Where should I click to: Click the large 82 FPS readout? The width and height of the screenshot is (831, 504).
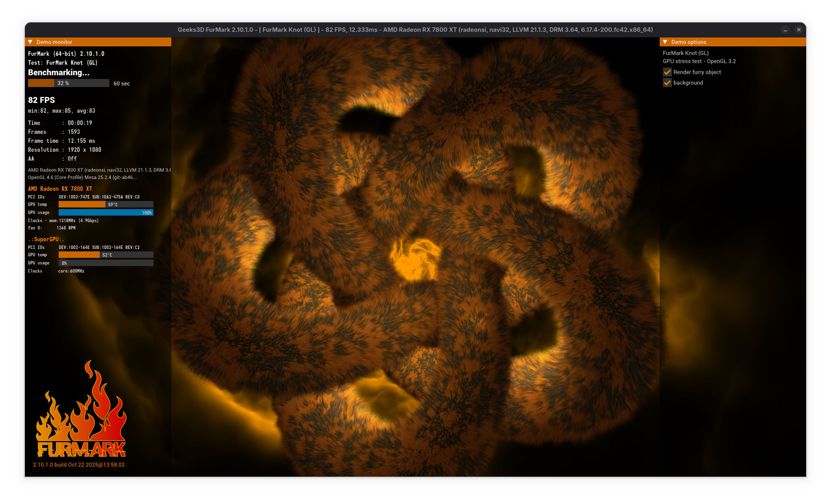coord(42,100)
